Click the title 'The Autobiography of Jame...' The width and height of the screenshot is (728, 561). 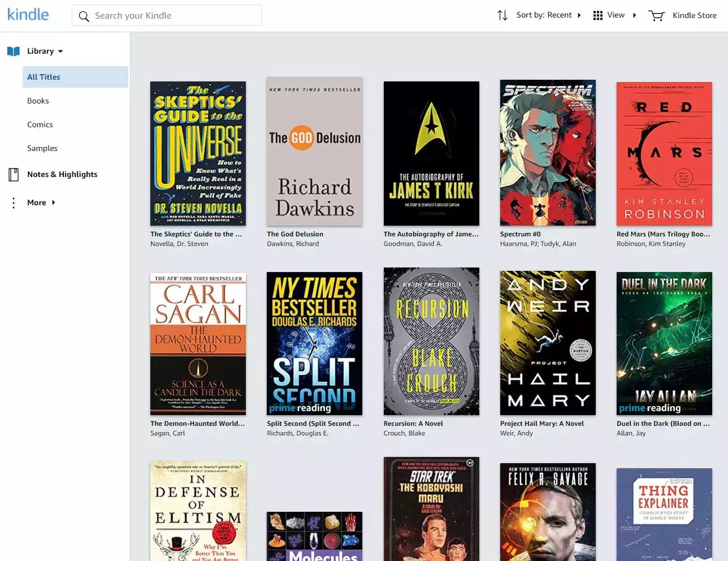coord(431,234)
